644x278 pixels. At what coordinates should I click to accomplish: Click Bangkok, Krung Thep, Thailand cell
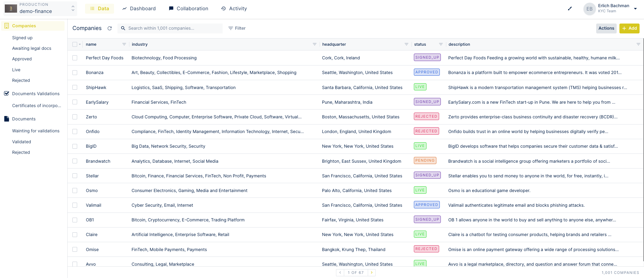[354, 250]
